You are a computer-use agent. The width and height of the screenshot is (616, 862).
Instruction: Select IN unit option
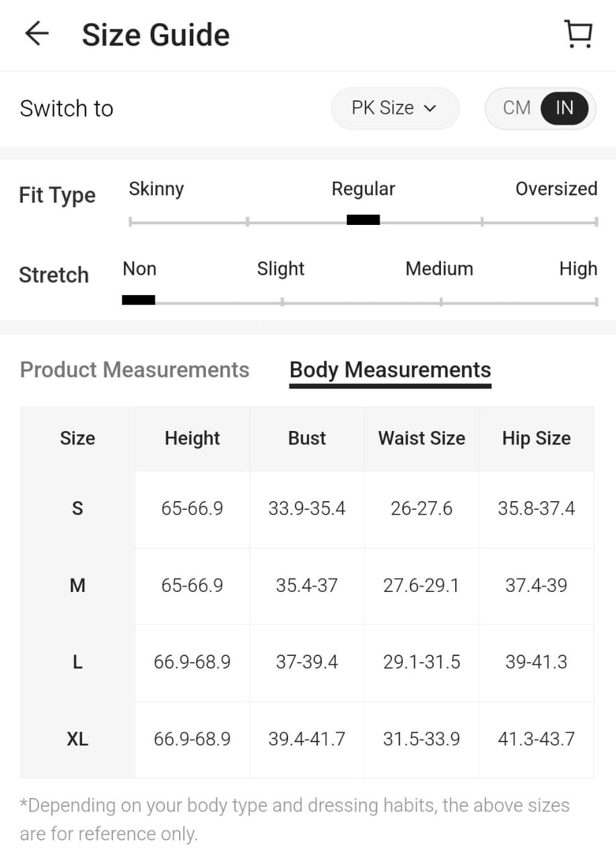click(564, 108)
